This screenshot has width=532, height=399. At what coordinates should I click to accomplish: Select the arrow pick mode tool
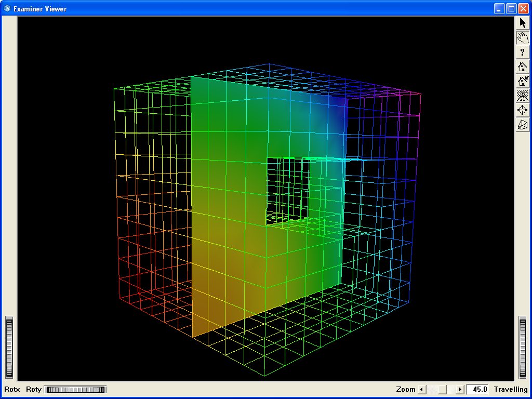click(523, 23)
